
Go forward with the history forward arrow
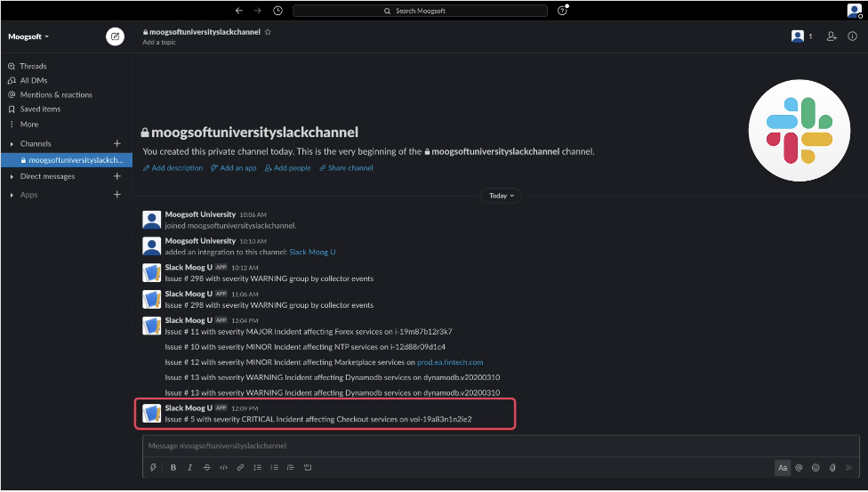257,11
